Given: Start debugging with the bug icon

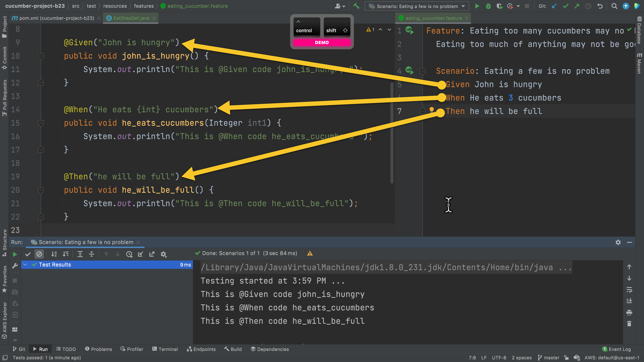Looking at the screenshot, I should pos(488,6).
